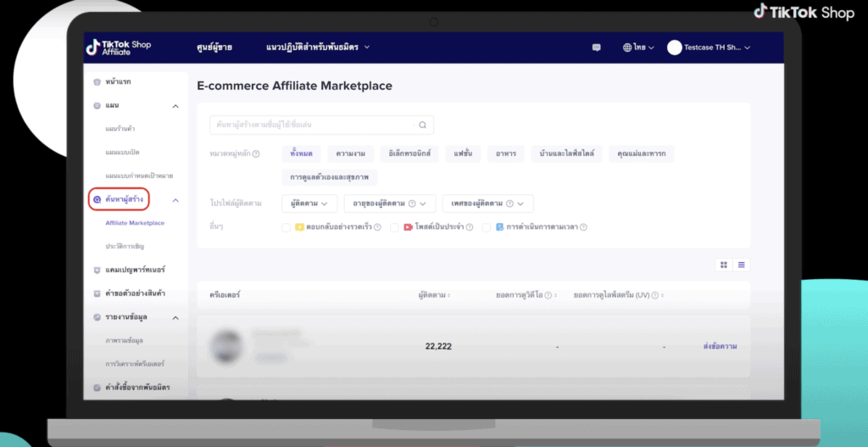The width and height of the screenshot is (868, 447).
Task: Click the หน้าแรก home icon
Action: pos(97,82)
